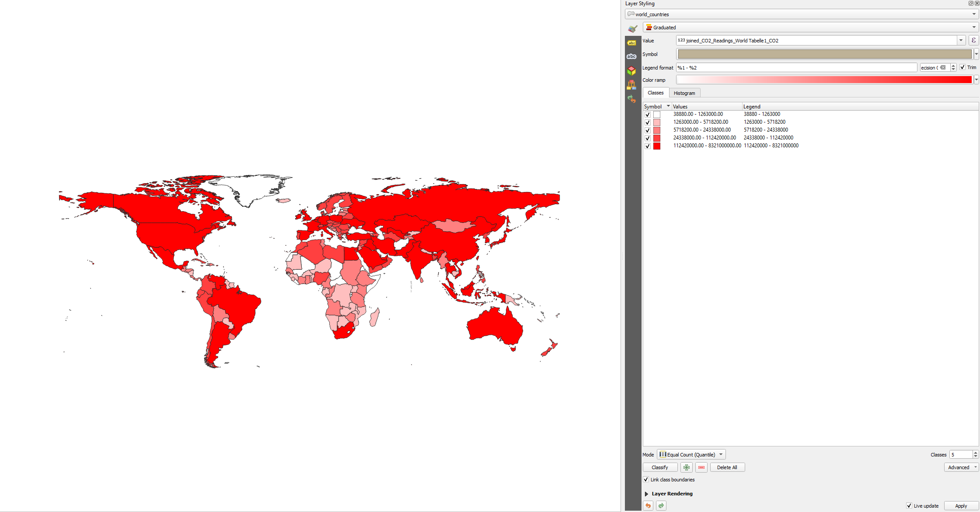Toggle Link class boundaries checkbox

[x=646, y=480]
